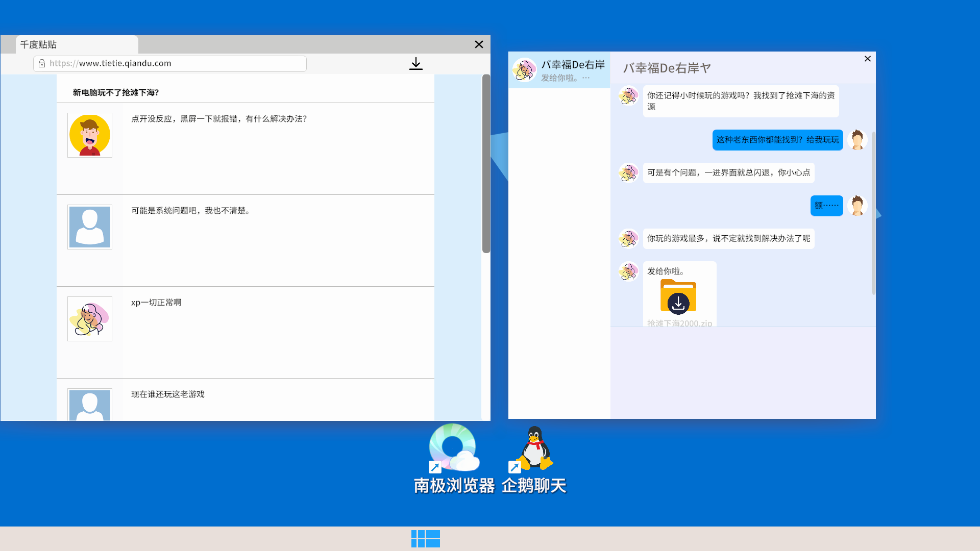
Task: Click your own avatar next to 额…… message
Action: pos(857,206)
